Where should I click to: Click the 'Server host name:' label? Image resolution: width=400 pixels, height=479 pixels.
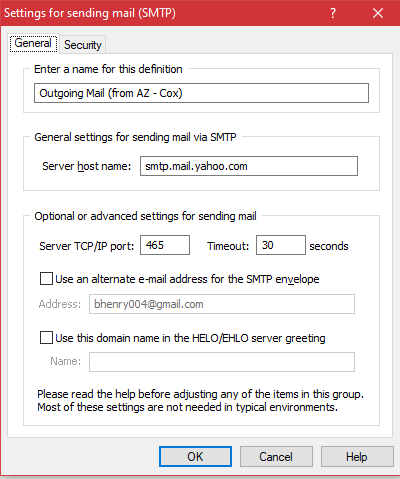click(x=87, y=166)
